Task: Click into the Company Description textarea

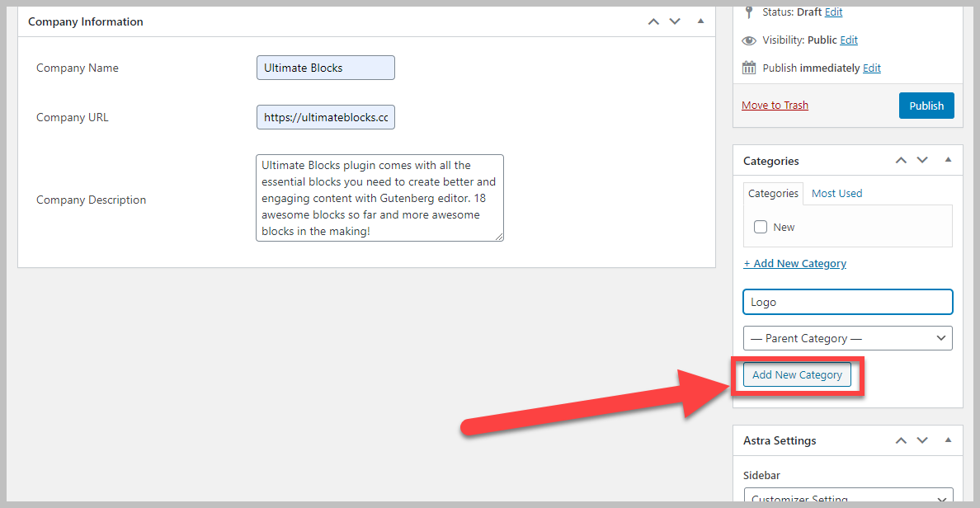Action: pos(379,198)
